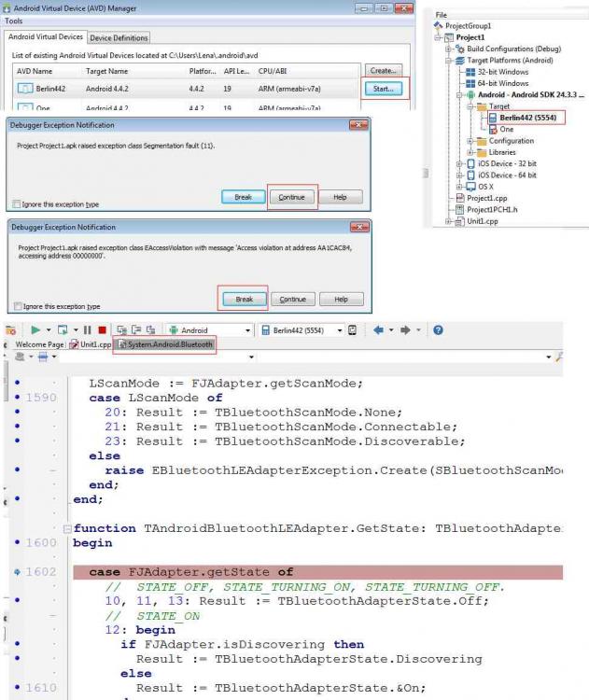Click the blue sections icon in editor navigation bar

pos(43,357)
